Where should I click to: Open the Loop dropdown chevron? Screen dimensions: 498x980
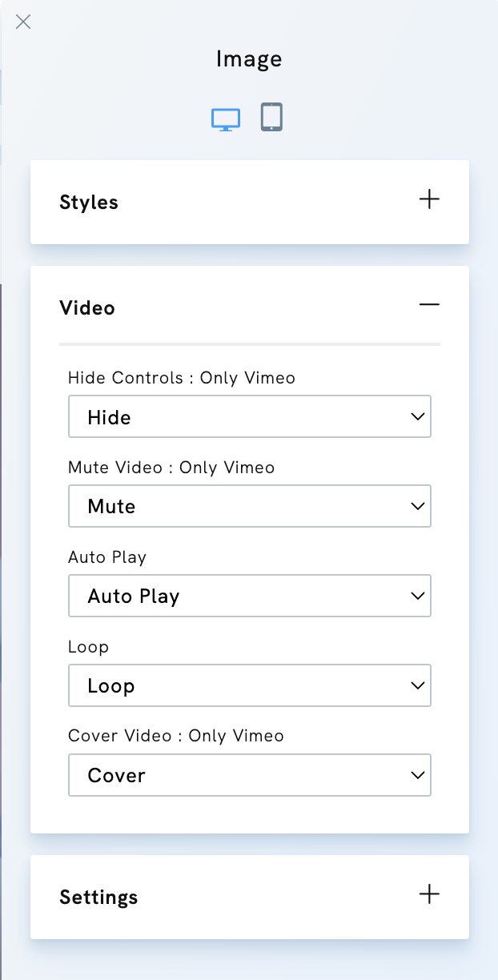point(416,685)
